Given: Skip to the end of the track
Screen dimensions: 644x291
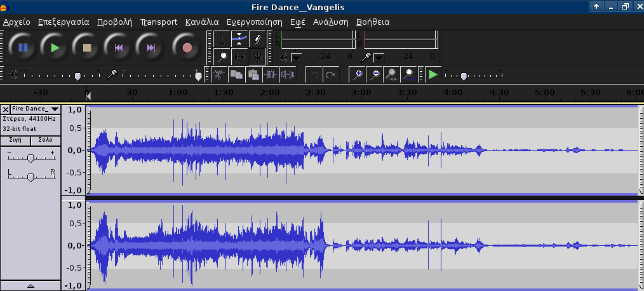Looking at the screenshot, I should 151,48.
